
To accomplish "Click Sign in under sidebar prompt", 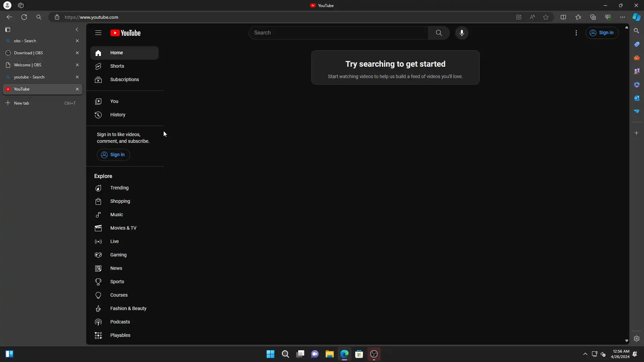I will 113,155.
